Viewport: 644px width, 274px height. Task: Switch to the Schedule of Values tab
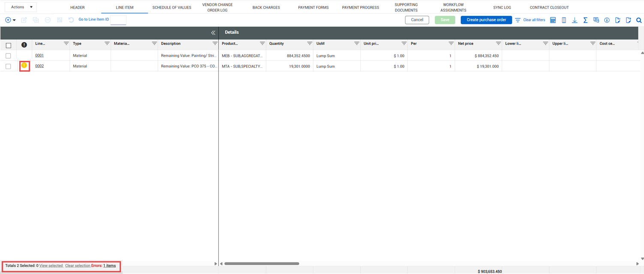(172, 7)
